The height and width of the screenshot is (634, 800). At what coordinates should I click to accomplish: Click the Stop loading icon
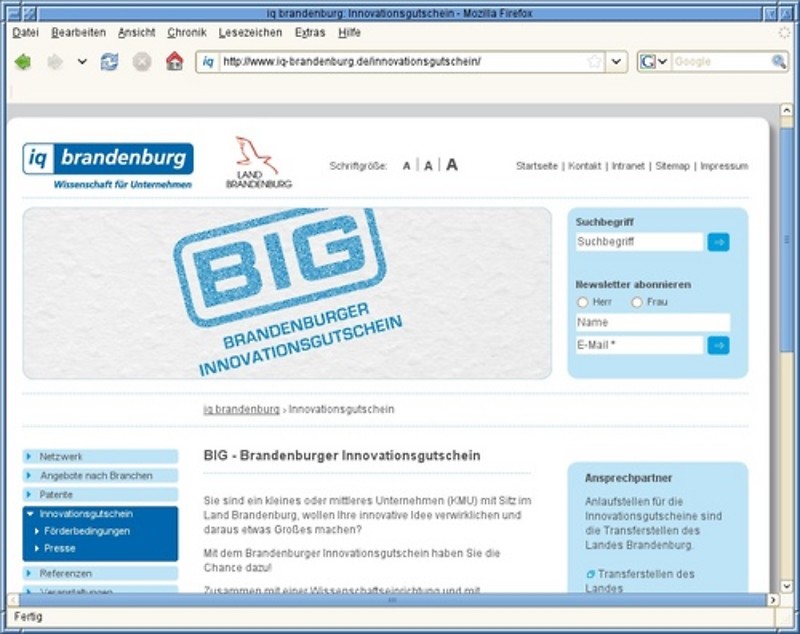[142, 62]
